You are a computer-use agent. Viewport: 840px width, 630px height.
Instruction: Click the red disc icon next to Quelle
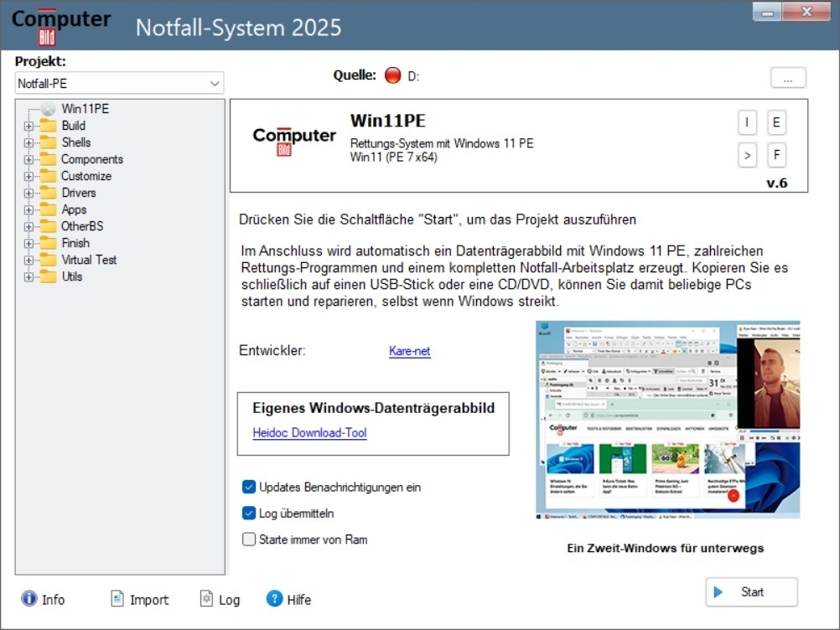pos(391,75)
